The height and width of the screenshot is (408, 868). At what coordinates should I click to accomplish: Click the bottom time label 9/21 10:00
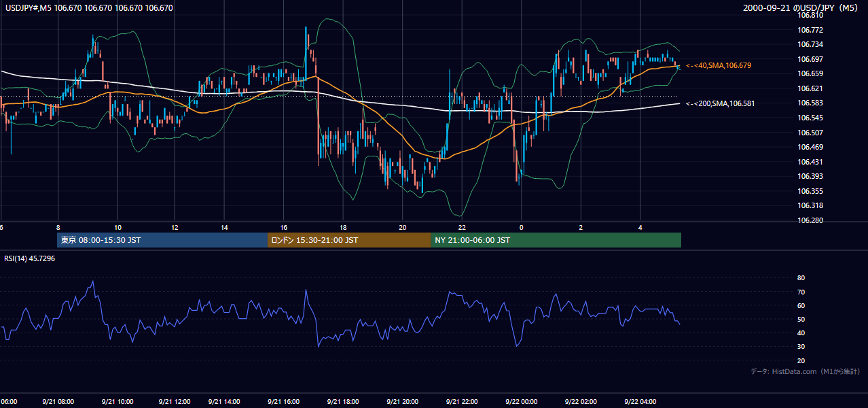click(x=117, y=402)
